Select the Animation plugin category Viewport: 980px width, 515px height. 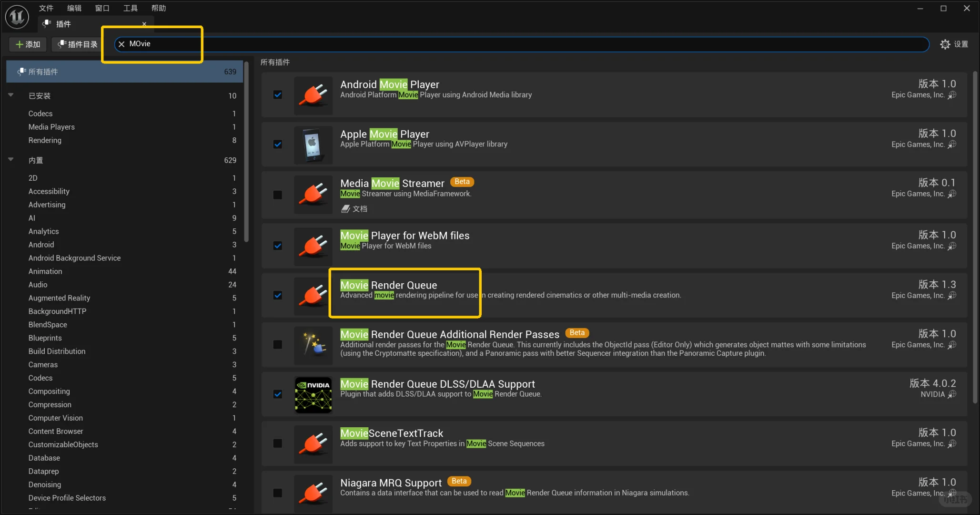point(45,271)
